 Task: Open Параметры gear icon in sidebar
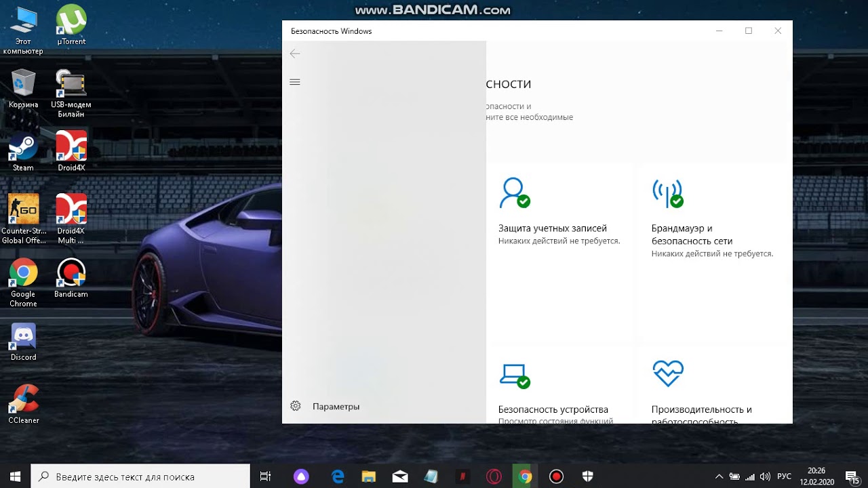[x=296, y=406]
